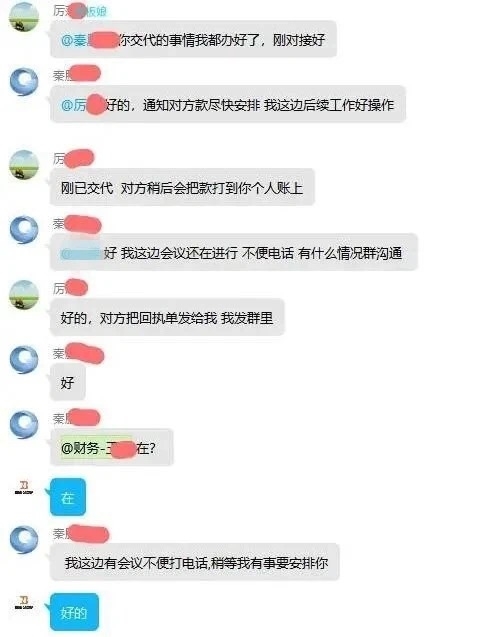Click the @厉 mention in second message

click(83, 105)
